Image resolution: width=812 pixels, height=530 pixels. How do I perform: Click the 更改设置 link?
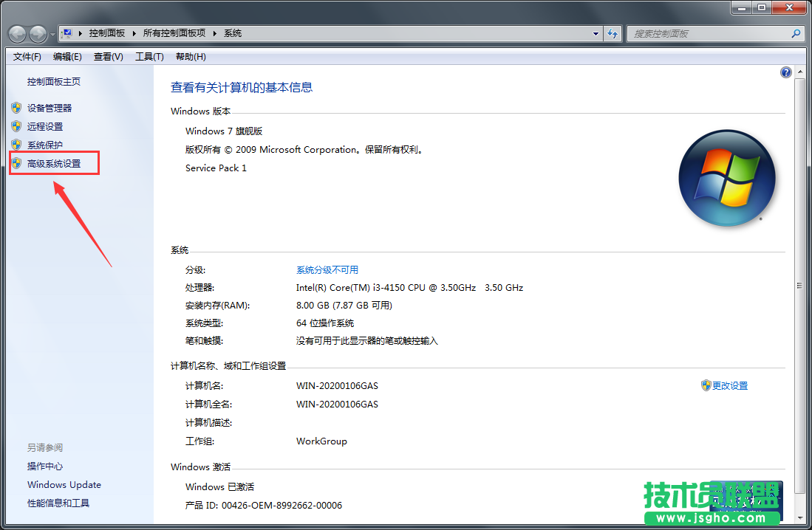(730, 385)
